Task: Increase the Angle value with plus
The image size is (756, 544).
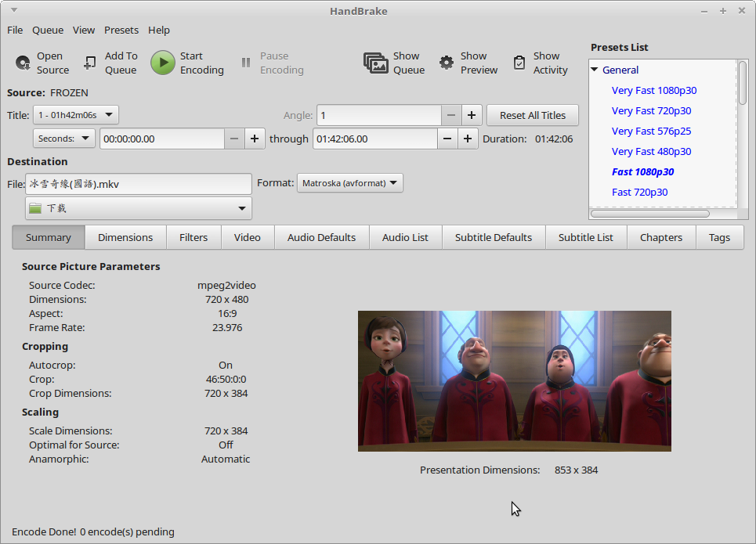Action: [472, 115]
